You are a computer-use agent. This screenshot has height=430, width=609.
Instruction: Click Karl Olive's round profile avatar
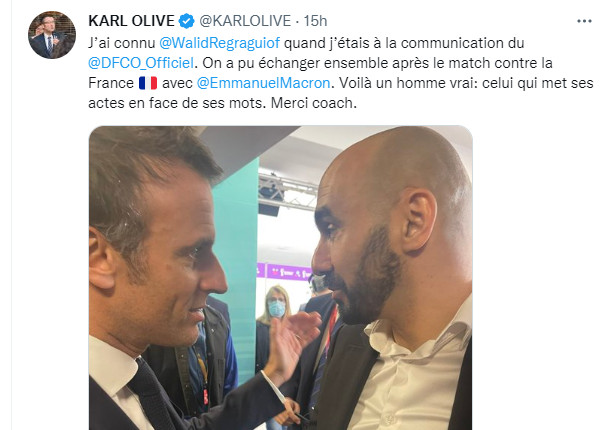(x=52, y=35)
